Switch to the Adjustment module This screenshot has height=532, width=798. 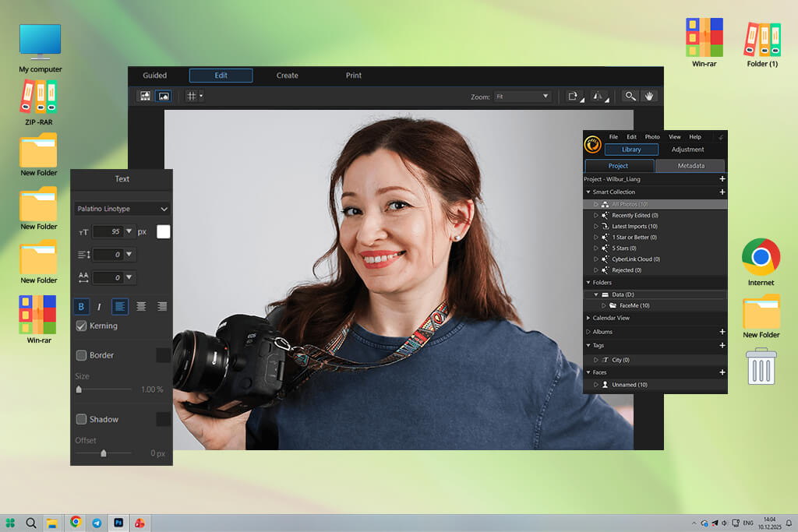pyautogui.click(x=687, y=150)
